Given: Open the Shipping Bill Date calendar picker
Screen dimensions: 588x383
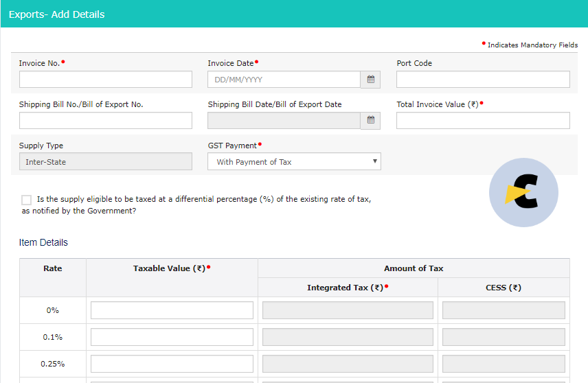Looking at the screenshot, I should (370, 120).
